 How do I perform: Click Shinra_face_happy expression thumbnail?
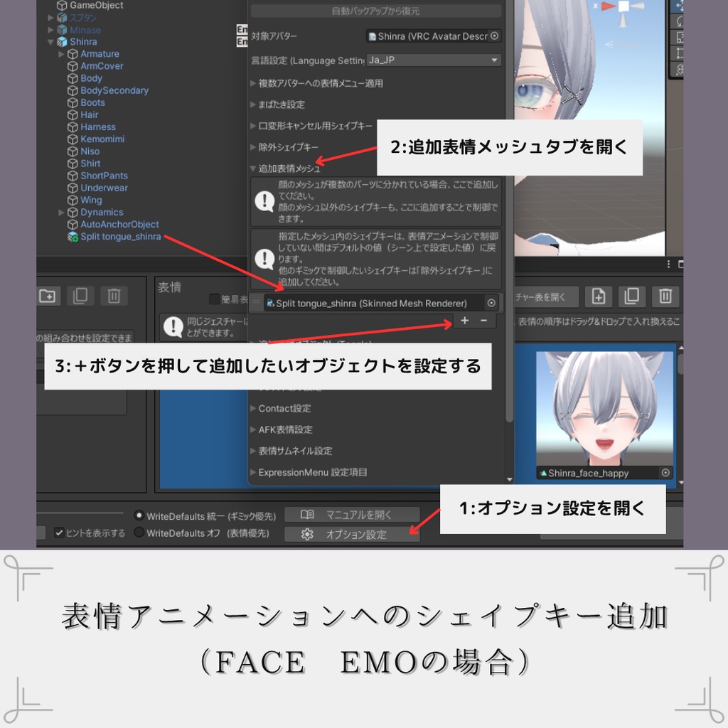[604, 409]
